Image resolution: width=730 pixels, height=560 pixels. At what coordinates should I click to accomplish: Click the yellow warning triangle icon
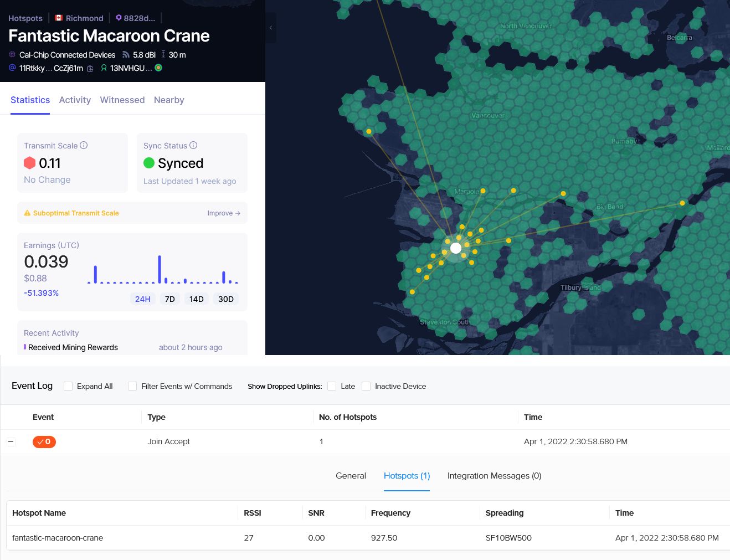coord(27,213)
